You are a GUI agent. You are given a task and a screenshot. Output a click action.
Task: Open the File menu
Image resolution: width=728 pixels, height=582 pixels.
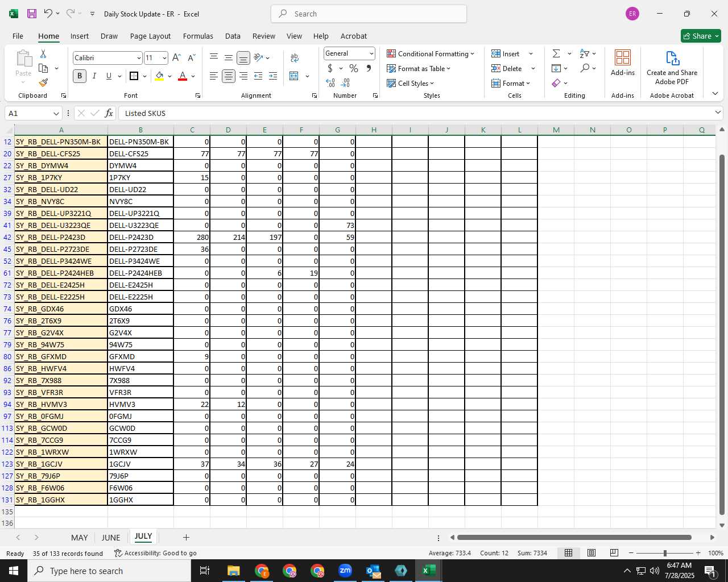tap(18, 36)
